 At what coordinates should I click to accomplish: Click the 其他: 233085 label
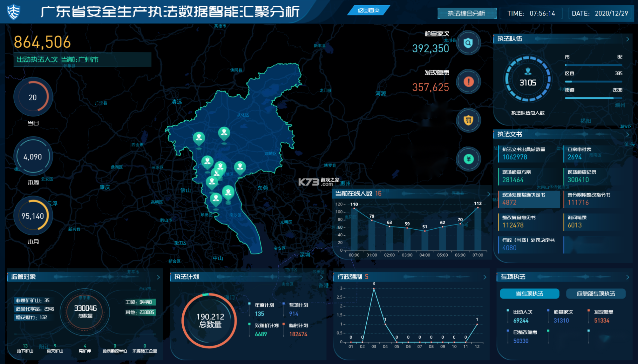tap(140, 313)
